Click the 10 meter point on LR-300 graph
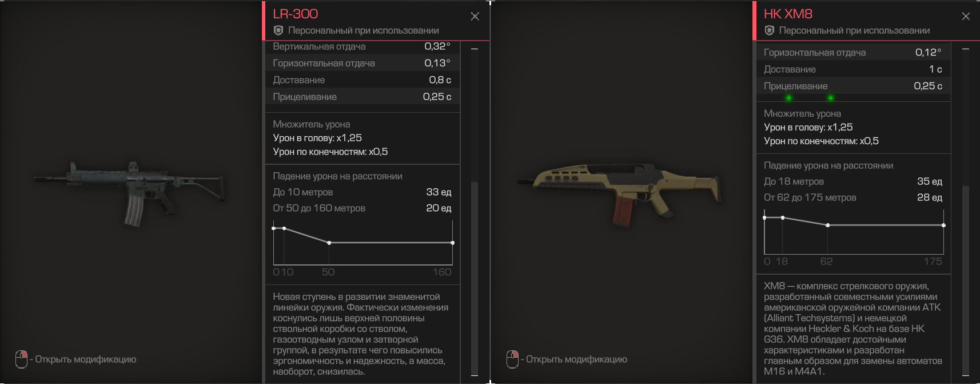Viewport: 980px width, 384px height. (284, 228)
